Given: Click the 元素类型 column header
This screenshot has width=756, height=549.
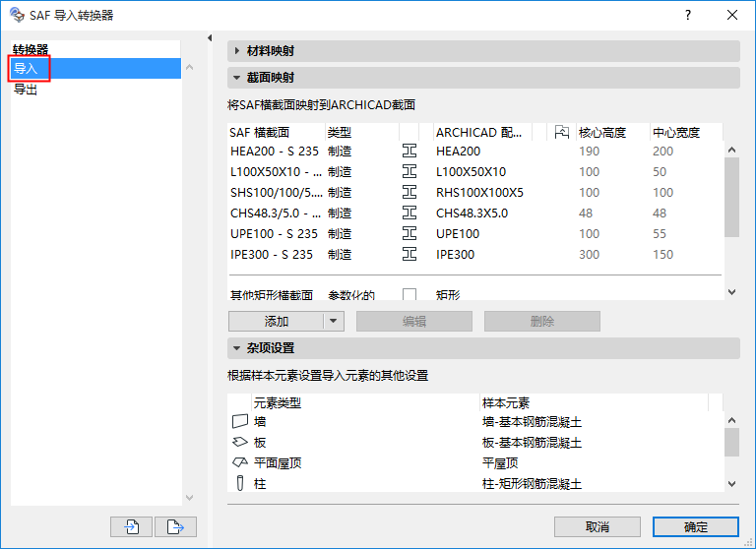Looking at the screenshot, I should 365,403.
